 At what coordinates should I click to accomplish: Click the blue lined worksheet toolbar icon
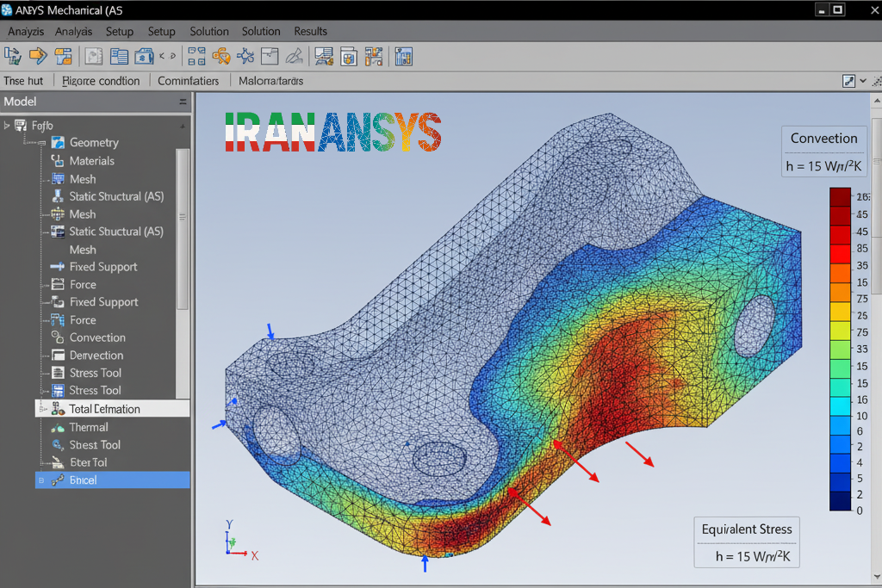(x=119, y=56)
